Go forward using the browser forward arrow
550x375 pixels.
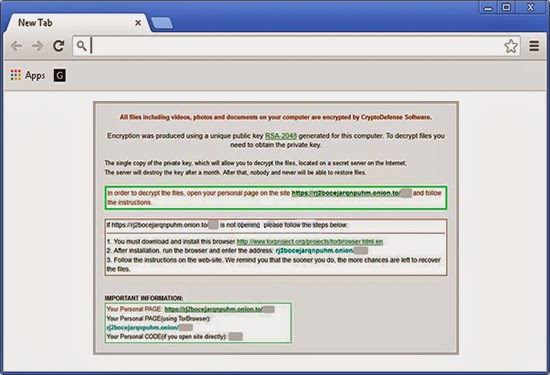37,46
